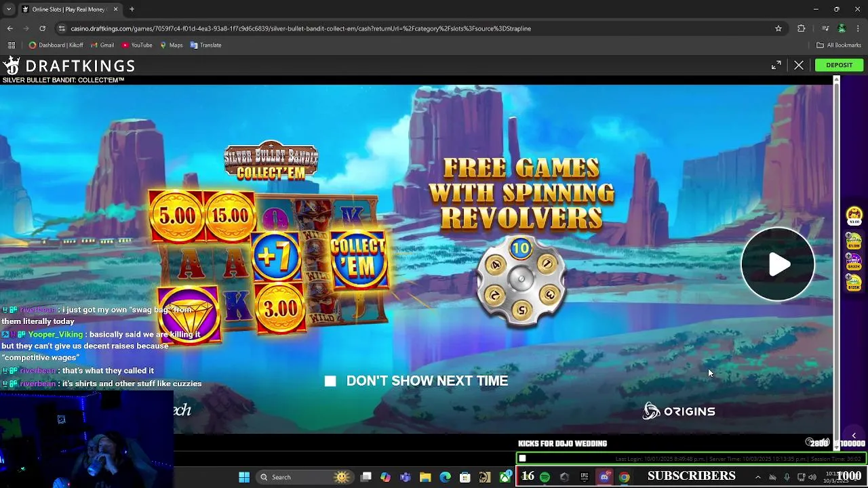Select the $125K jackpot badge
Screen dimensions: 868x488
(854, 283)
